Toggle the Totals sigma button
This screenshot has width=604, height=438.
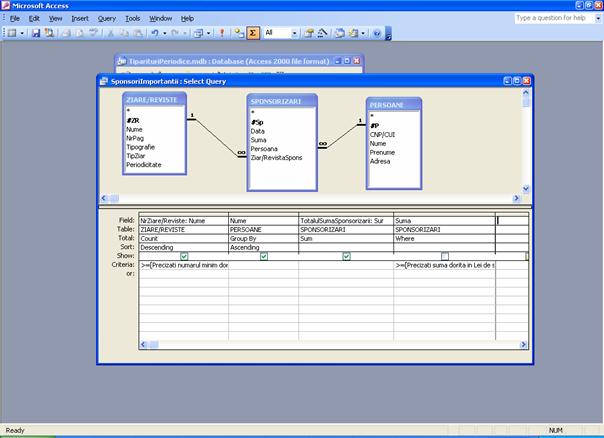254,33
